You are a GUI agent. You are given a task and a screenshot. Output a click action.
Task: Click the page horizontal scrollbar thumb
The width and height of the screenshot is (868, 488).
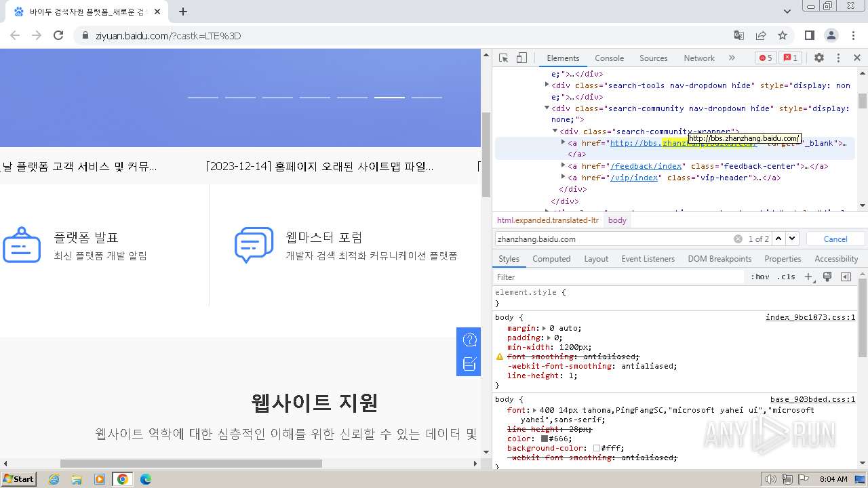(x=191, y=464)
